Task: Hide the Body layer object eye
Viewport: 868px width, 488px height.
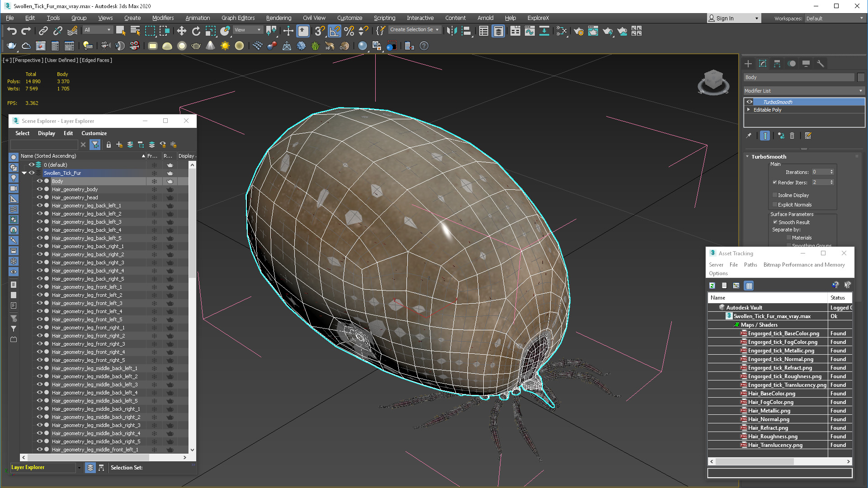Action: 39,181
